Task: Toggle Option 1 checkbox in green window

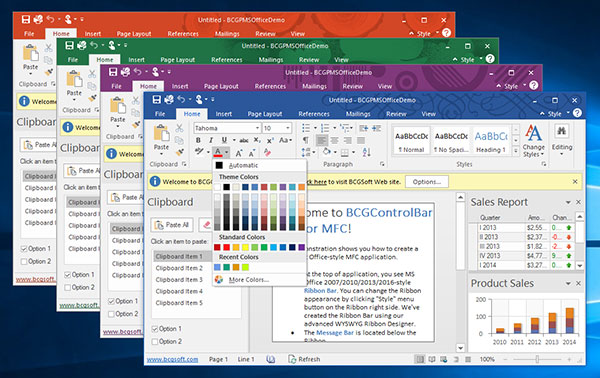Action: click(x=68, y=274)
